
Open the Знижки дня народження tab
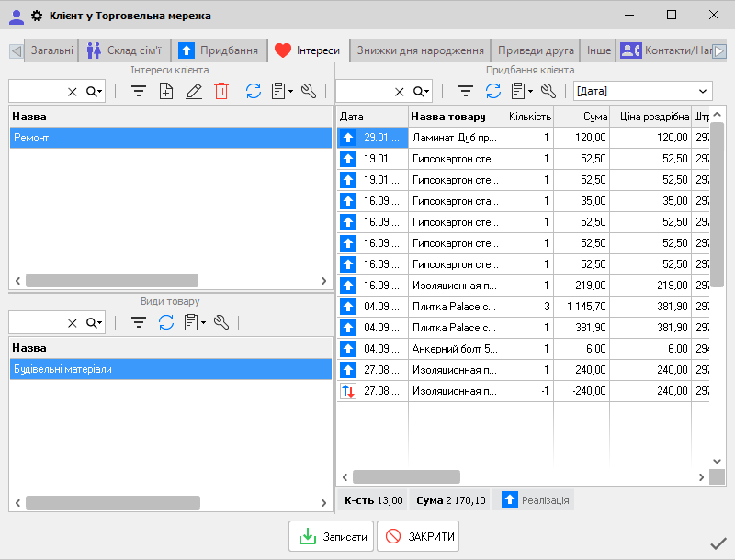420,50
